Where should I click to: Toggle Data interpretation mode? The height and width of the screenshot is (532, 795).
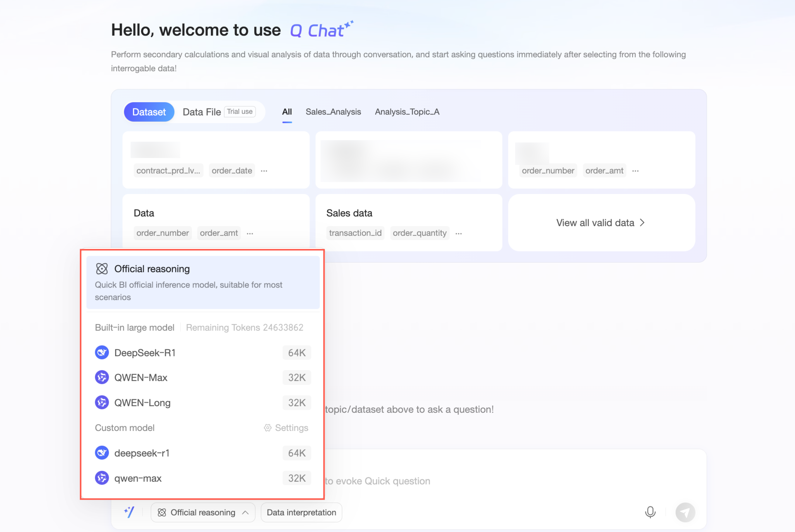point(301,512)
